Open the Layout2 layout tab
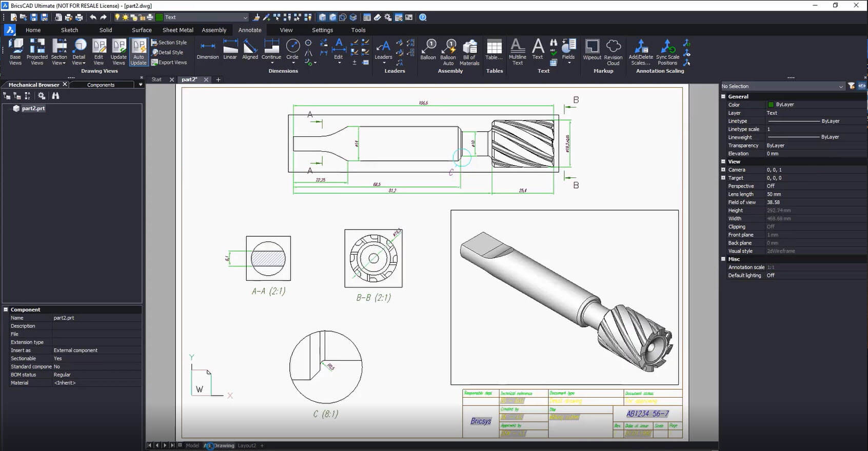The height and width of the screenshot is (451, 868). click(x=247, y=445)
